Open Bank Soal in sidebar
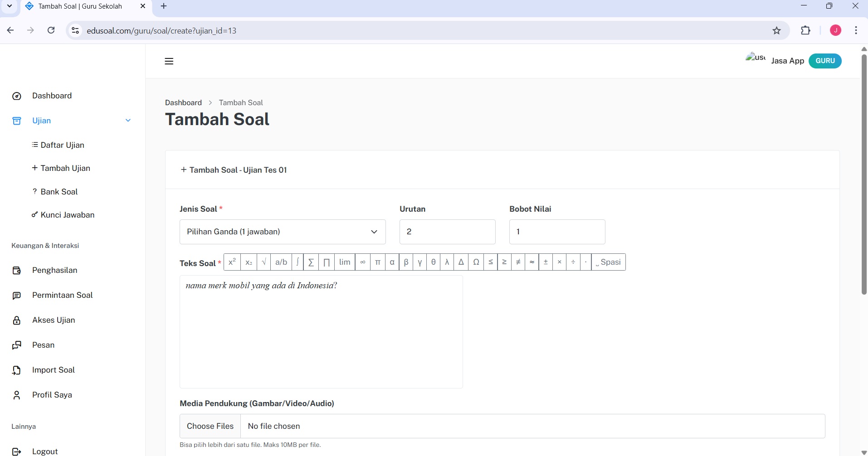Screen dimensions: 868x456 click(59, 192)
